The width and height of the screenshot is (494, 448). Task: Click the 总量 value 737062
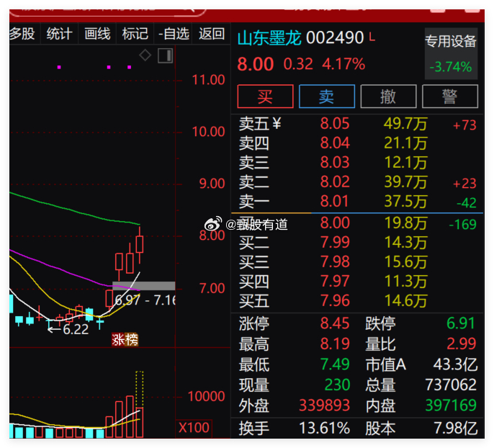[x=451, y=385]
